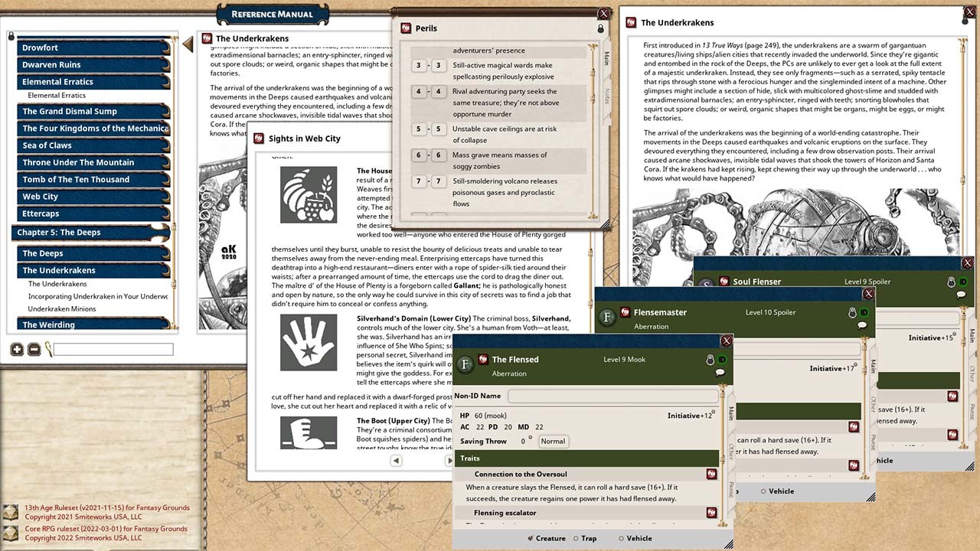Toggle the lock on the Flensemaster sheet
Viewport: 980px width, 551px height.
(x=852, y=312)
